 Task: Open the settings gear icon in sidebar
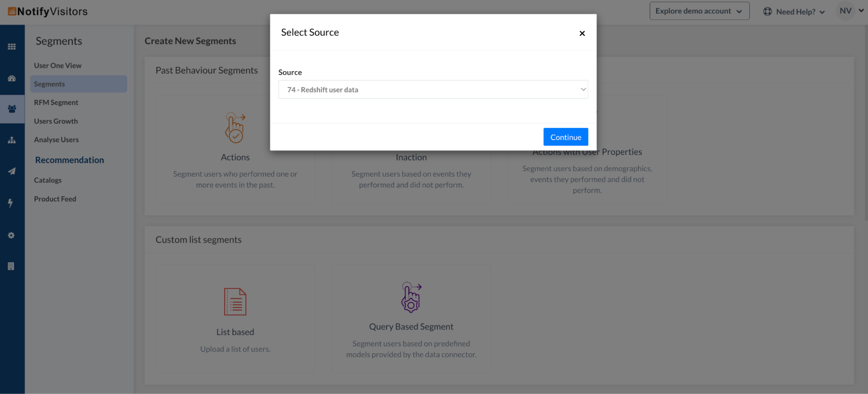(11, 235)
